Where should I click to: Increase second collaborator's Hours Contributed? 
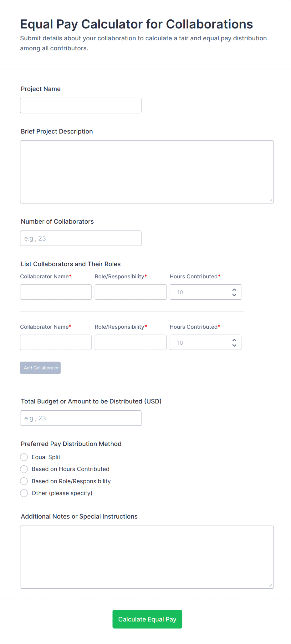234,340
